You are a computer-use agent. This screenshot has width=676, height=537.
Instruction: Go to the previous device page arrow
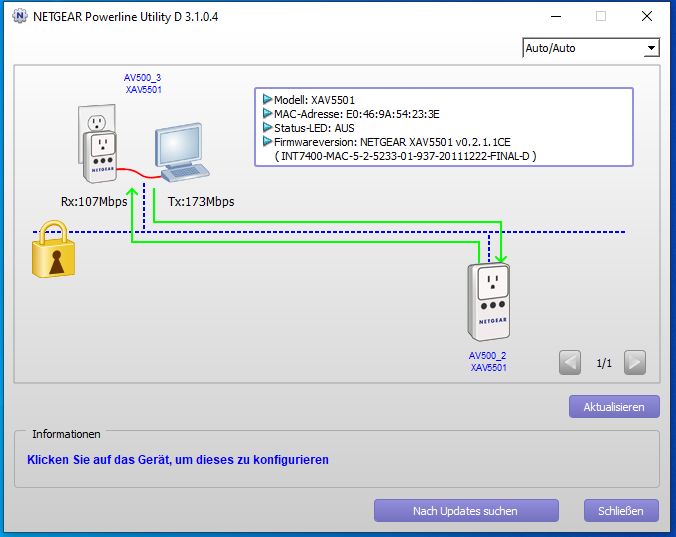pyautogui.click(x=570, y=362)
